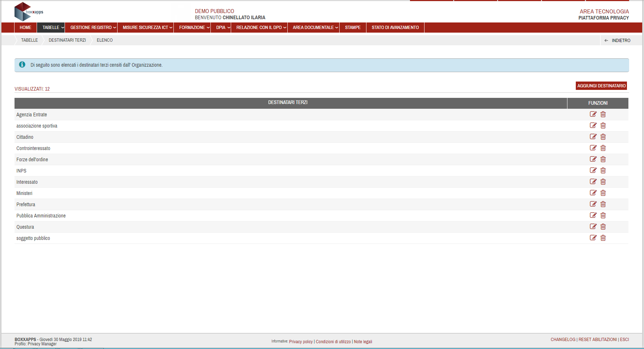
Task: Edit the Agenzia Entrate recipient
Action: (x=593, y=114)
